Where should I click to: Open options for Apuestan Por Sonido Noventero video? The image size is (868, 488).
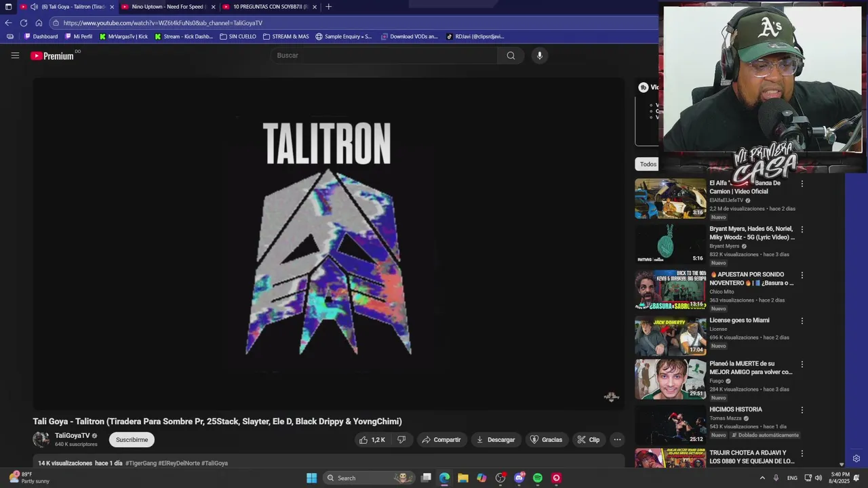coord(802,275)
